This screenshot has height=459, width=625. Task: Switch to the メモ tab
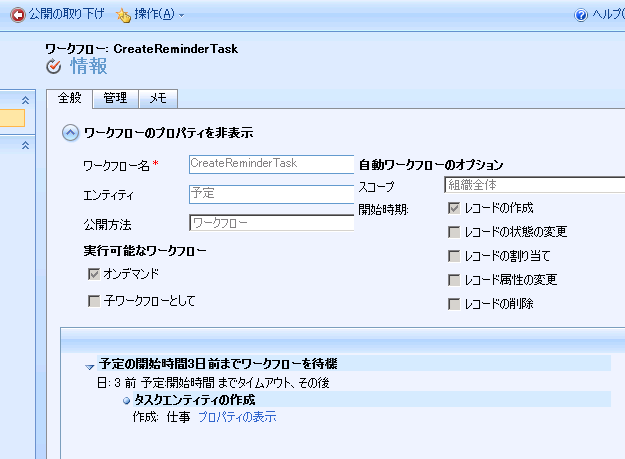pyautogui.click(x=158, y=98)
